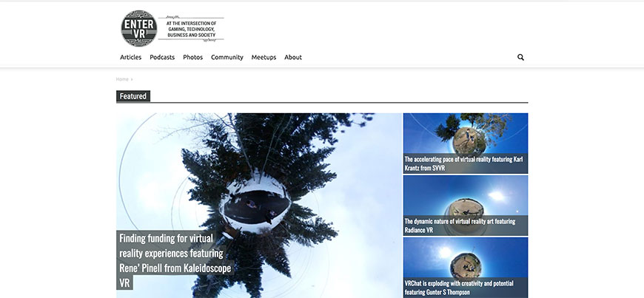The width and height of the screenshot is (644, 298).
Task: Click the Enter VR circular logo
Action: coord(138,29)
